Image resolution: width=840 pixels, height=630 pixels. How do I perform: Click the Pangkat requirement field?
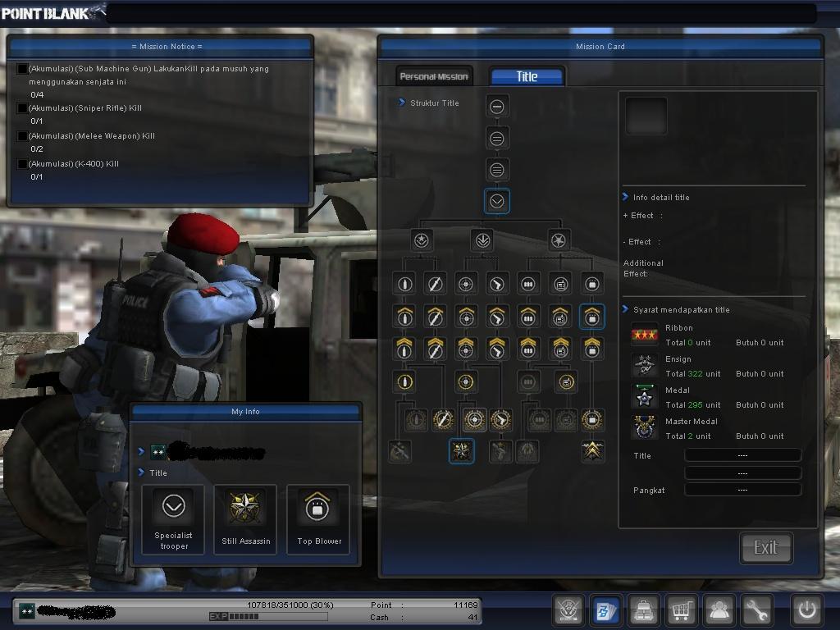coord(742,490)
